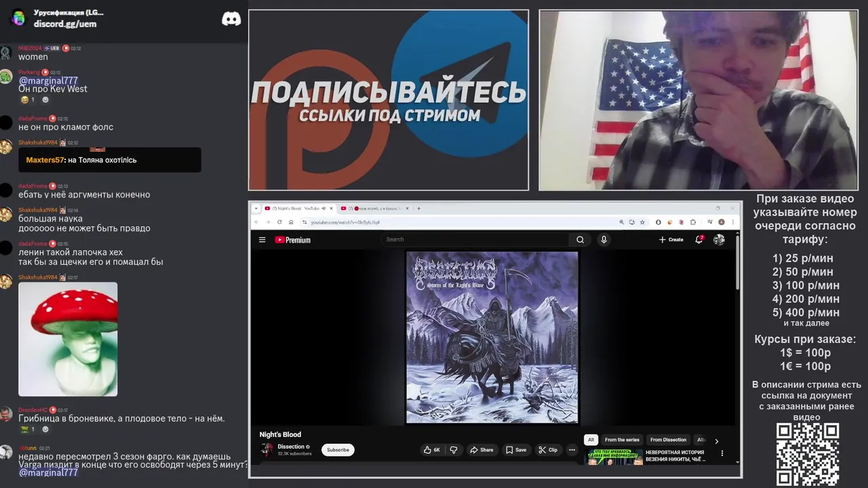The height and width of the screenshot is (488, 868).
Task: Click the Discord logo icon
Action: (x=231, y=19)
